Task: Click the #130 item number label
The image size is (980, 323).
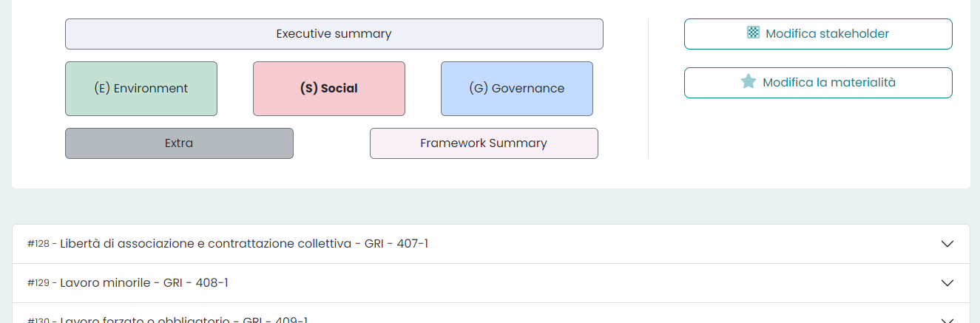Action: (x=38, y=321)
